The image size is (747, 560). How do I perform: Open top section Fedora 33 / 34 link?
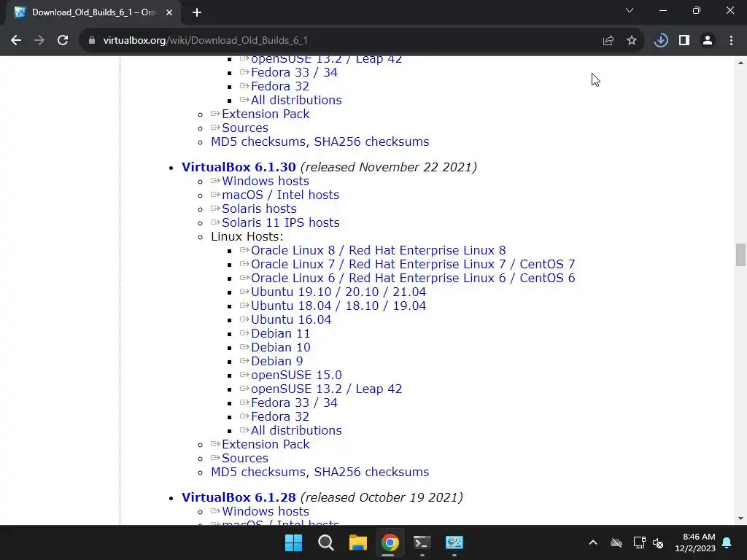pos(294,72)
